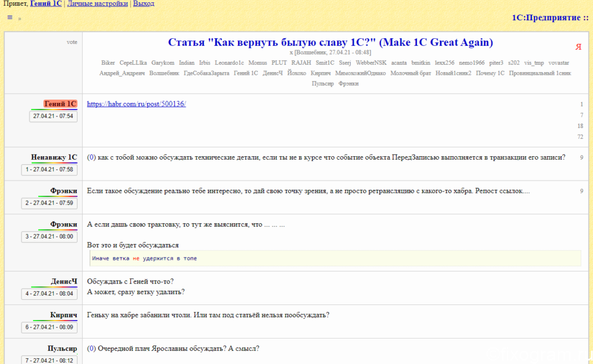Viewport: 593px width, 364px height.
Task: Select participant Irbis
Action: (x=204, y=62)
